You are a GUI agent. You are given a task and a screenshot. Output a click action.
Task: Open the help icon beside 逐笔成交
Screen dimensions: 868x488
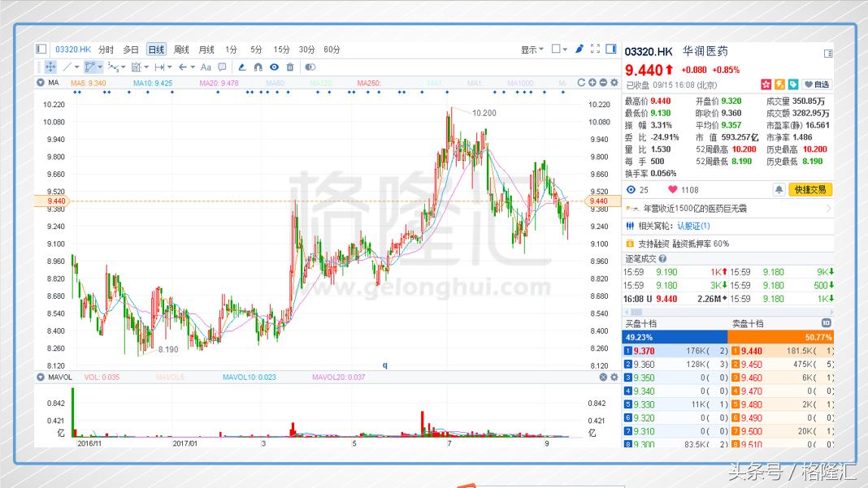coord(662,258)
